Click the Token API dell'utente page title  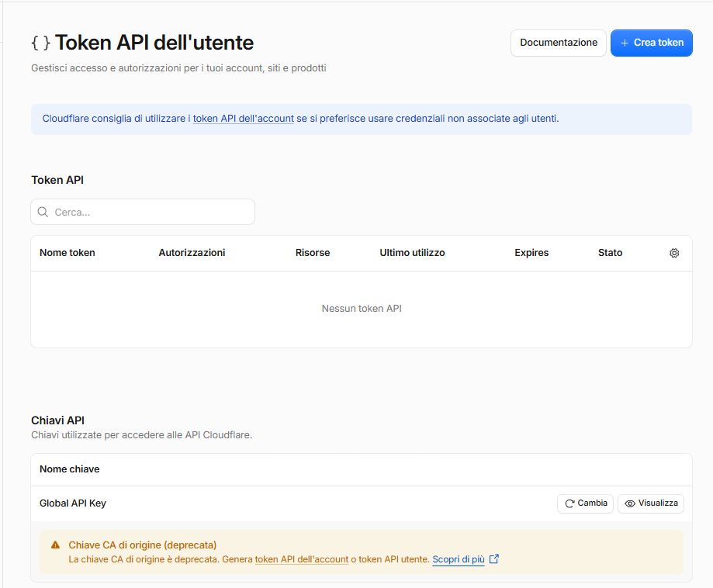pyautogui.click(x=154, y=43)
